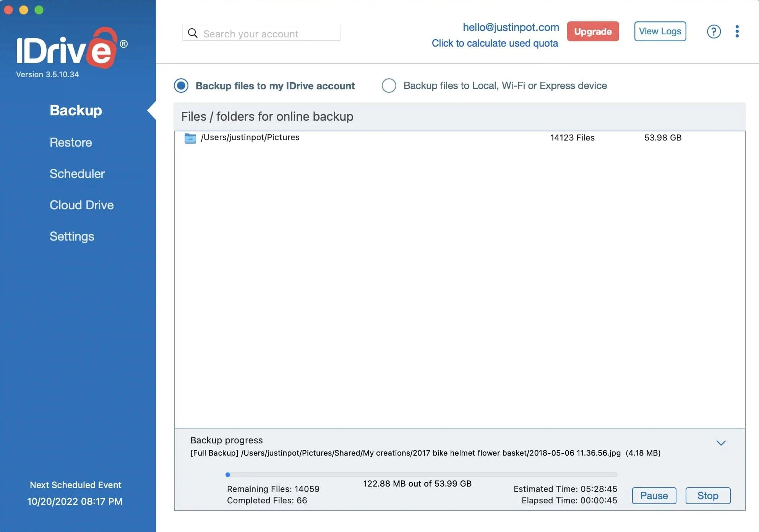The height and width of the screenshot is (532, 759).
Task: Click the help question mark icon
Action: pyautogui.click(x=714, y=31)
